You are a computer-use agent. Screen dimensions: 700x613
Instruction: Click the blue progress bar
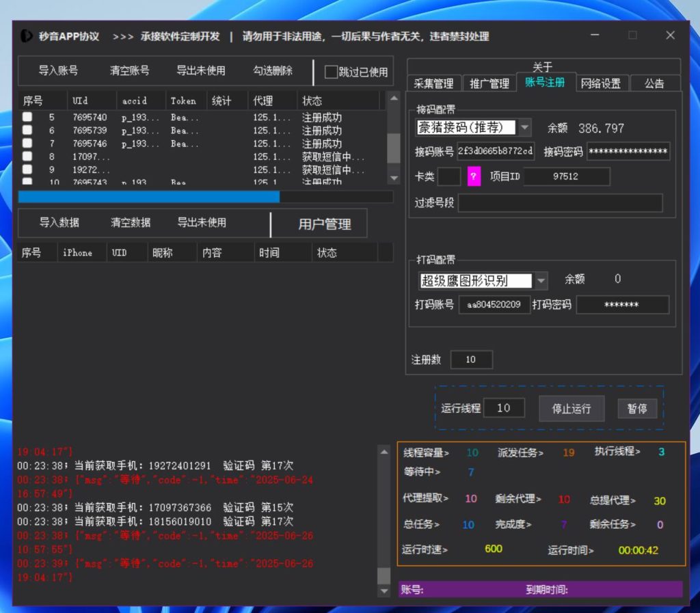pos(148,197)
